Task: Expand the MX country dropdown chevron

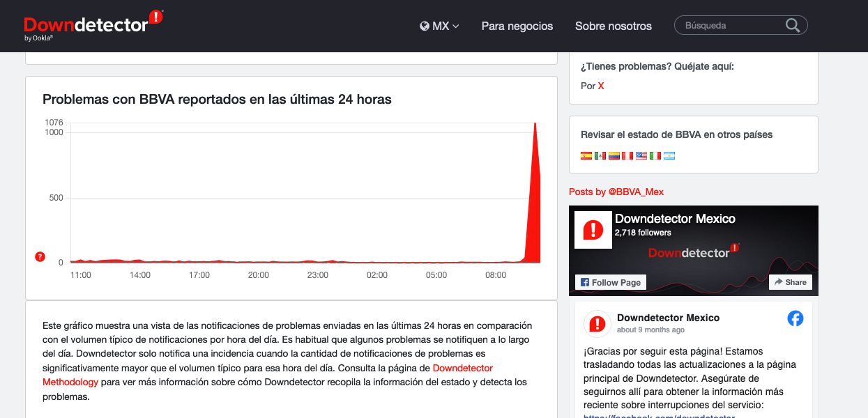Action: click(x=456, y=26)
